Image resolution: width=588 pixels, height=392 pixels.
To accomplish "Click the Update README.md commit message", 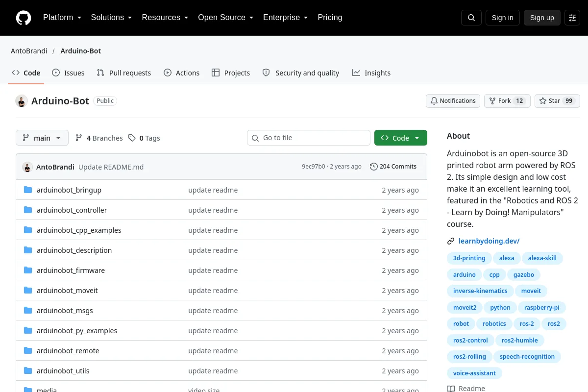I will (111, 167).
